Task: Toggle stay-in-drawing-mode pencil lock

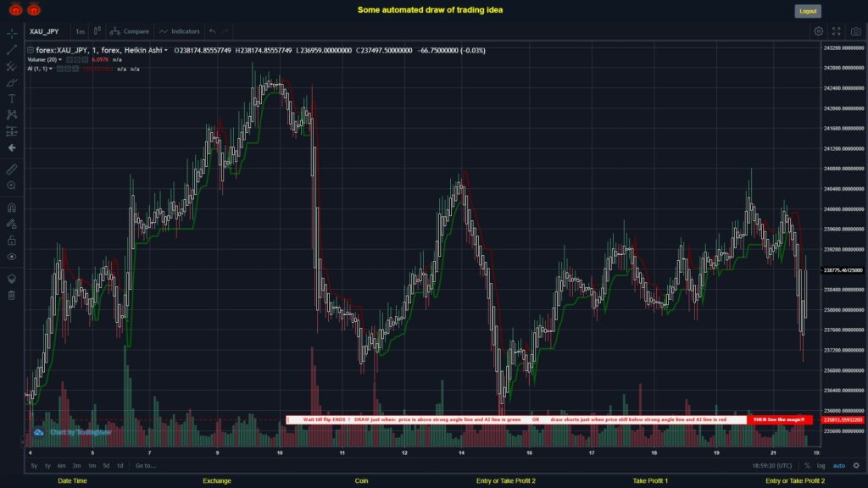Action: click(x=12, y=224)
